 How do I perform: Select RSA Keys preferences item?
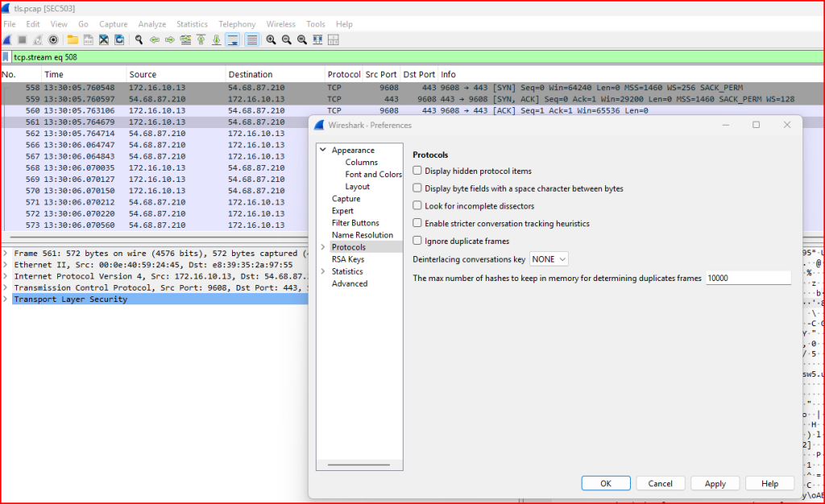pos(348,259)
